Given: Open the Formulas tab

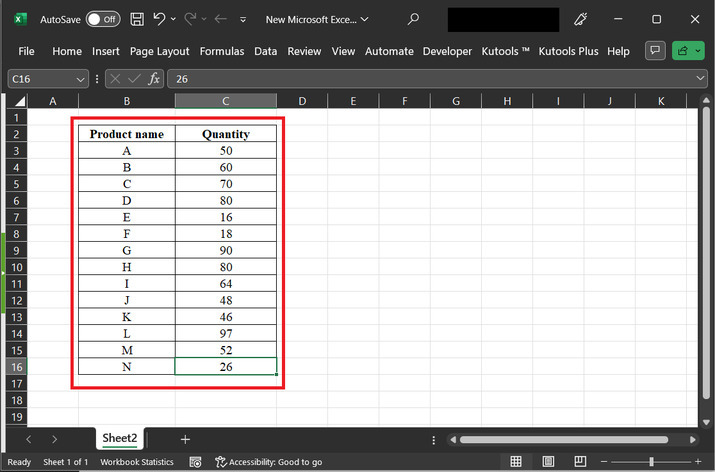Looking at the screenshot, I should pyautogui.click(x=222, y=51).
